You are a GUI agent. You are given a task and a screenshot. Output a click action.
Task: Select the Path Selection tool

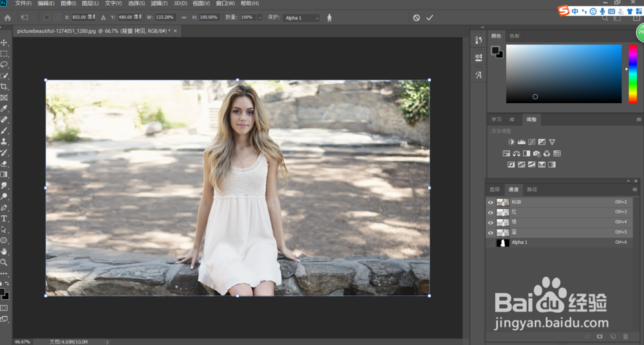(x=4, y=230)
